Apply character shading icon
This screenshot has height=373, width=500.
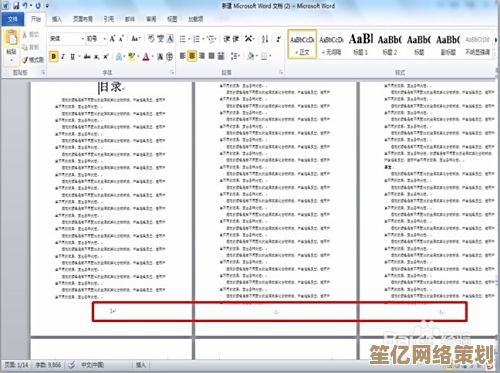pyautogui.click(x=160, y=57)
